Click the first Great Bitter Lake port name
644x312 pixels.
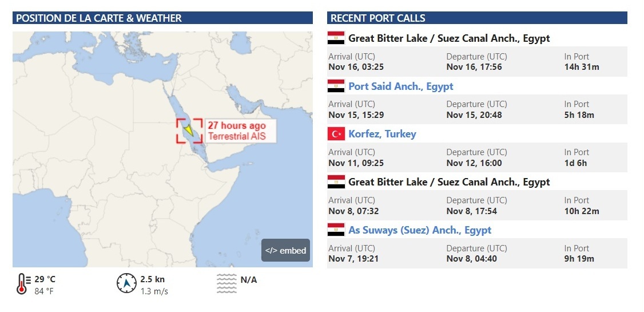(449, 38)
